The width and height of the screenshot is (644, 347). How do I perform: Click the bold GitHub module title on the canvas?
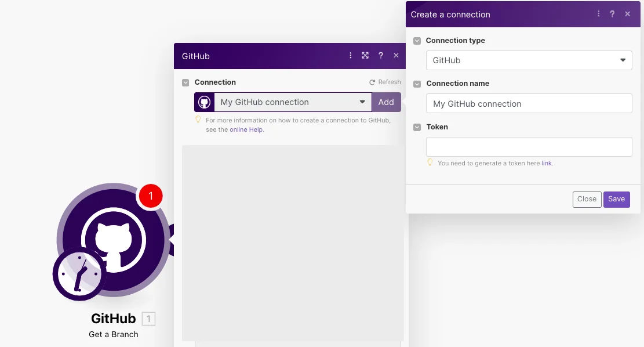(114, 319)
